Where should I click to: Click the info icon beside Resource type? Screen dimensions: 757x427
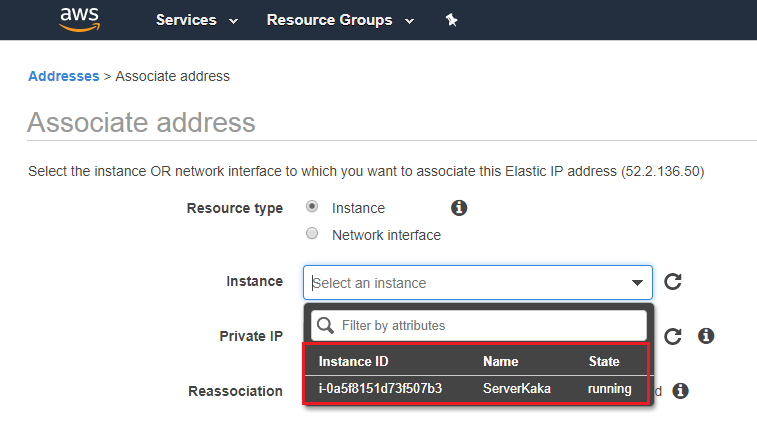tap(459, 208)
